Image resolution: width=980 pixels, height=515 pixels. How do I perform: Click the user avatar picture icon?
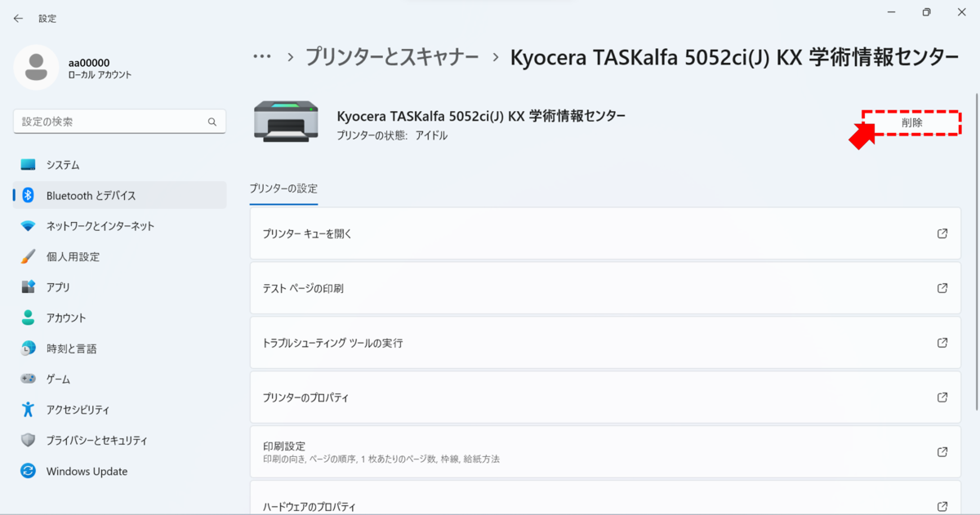pyautogui.click(x=36, y=68)
